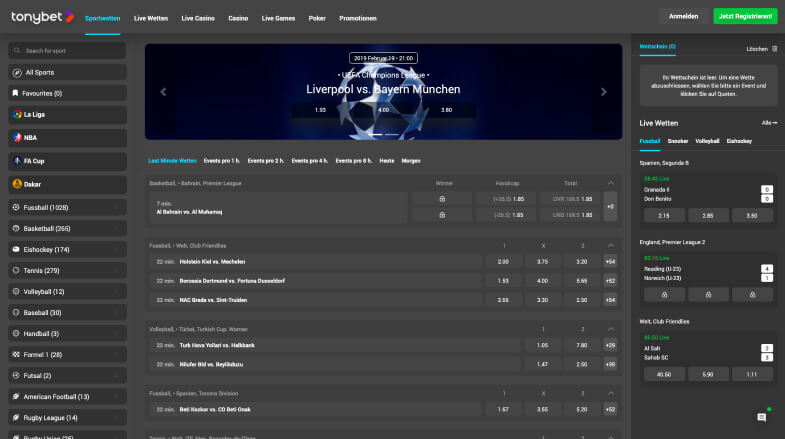Click the Basketball sport icon
The width and height of the screenshot is (785, 439).
pos(16,228)
